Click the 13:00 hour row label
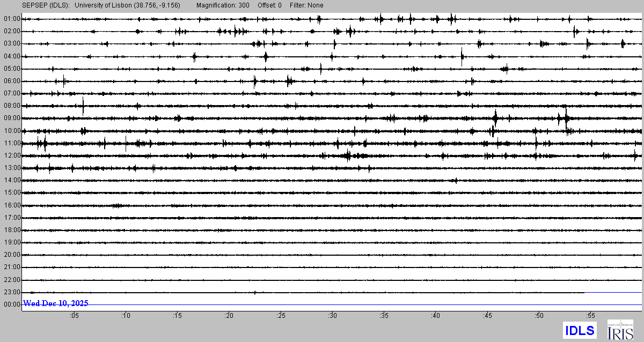The image size is (644, 342). pos(11,168)
